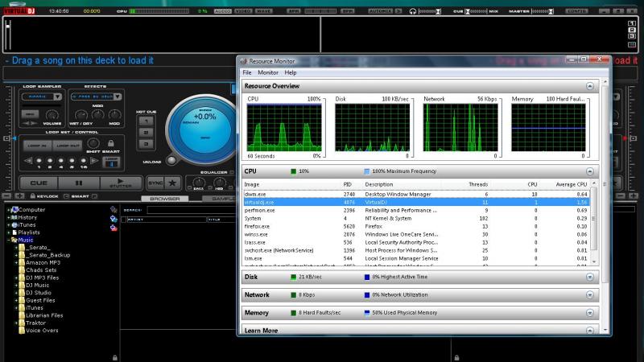The height and width of the screenshot is (362, 644).
Task: Select loop length 1 beat
Action: 39,160
